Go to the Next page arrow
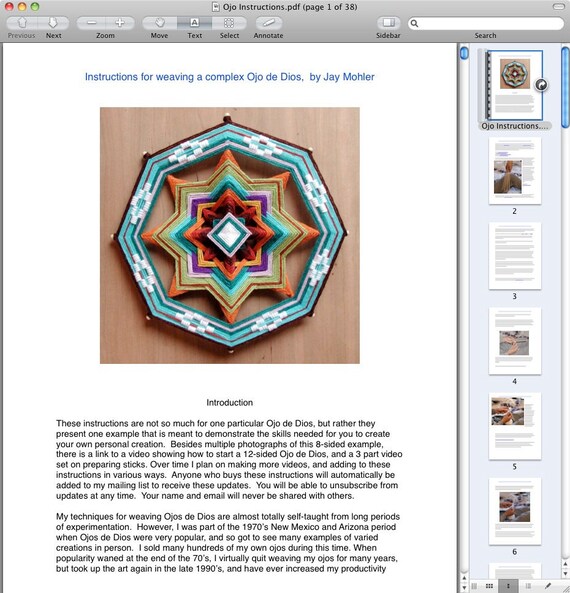 (53, 23)
